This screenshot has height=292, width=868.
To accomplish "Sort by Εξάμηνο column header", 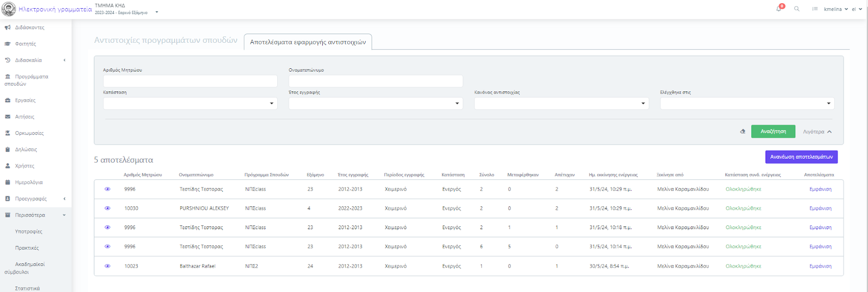I will point(315,174).
